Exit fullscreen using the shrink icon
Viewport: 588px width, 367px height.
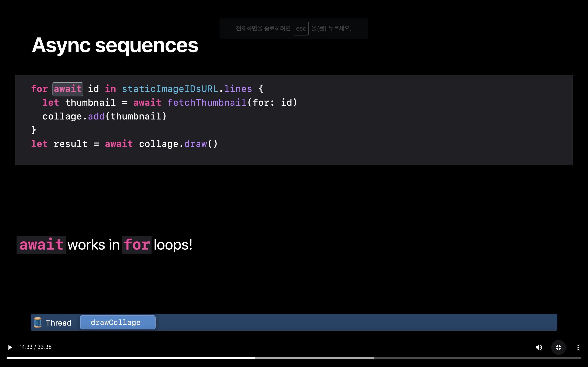558,347
